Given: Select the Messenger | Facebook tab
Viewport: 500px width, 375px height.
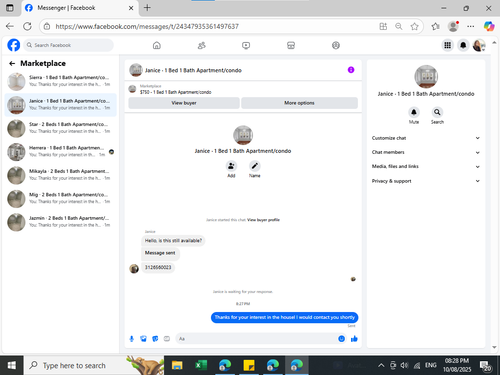Looking at the screenshot, I should pyautogui.click(x=79, y=8).
